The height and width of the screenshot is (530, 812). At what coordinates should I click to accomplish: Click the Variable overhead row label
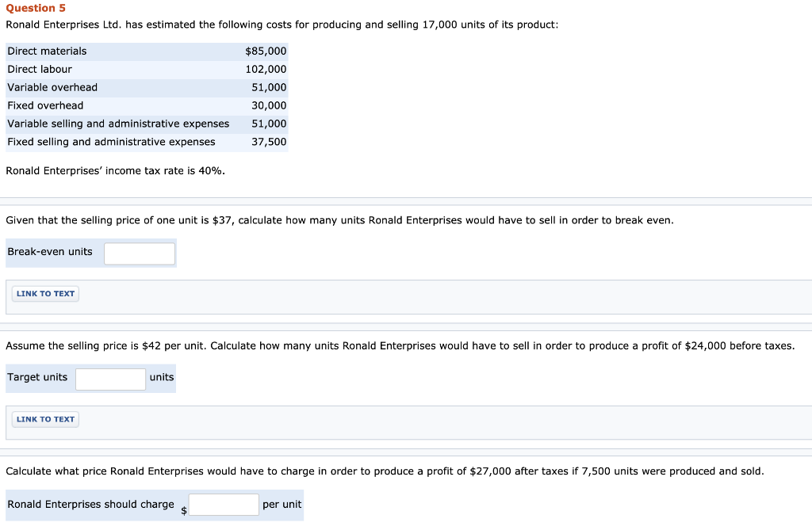tap(52, 87)
